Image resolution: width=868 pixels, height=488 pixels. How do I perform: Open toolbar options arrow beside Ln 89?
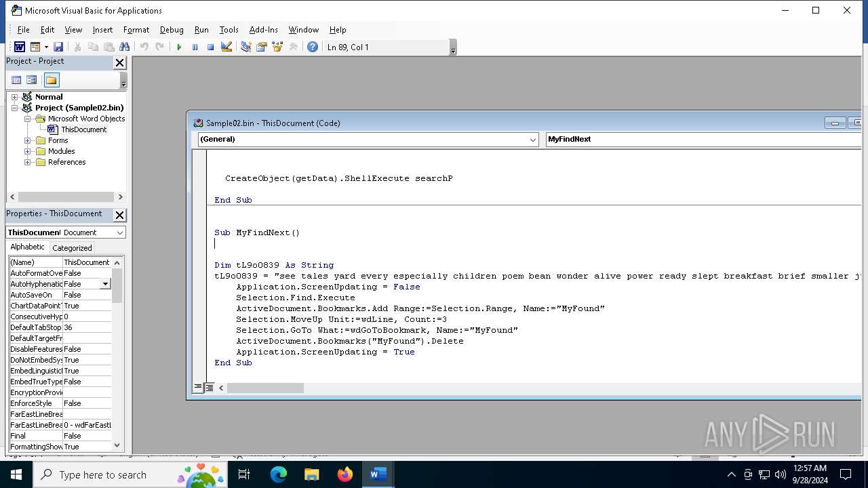[x=453, y=47]
